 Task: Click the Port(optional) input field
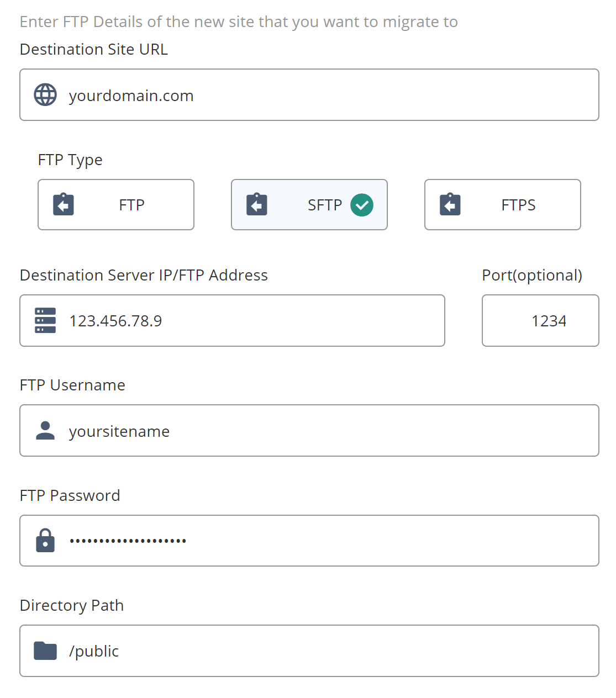tap(540, 320)
